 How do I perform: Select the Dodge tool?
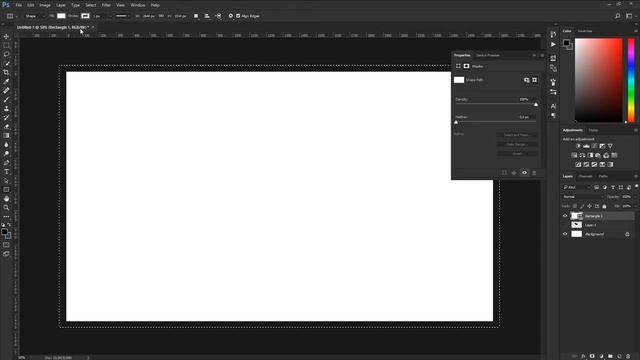[6, 153]
